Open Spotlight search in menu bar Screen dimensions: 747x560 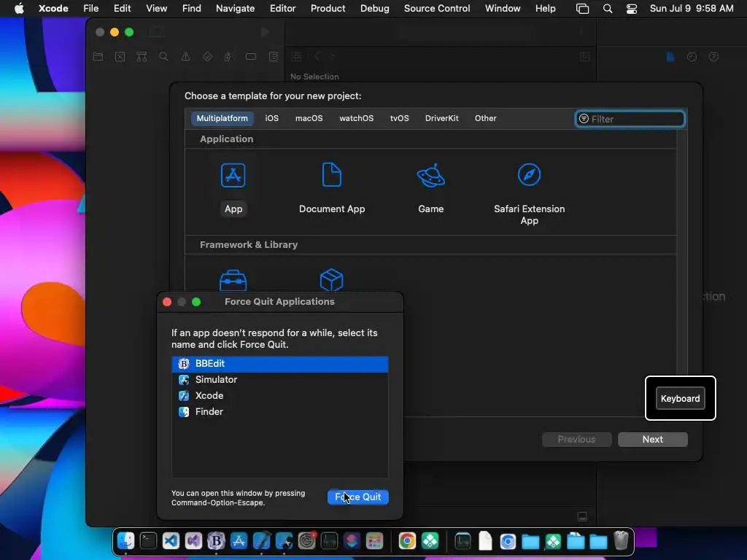click(608, 9)
